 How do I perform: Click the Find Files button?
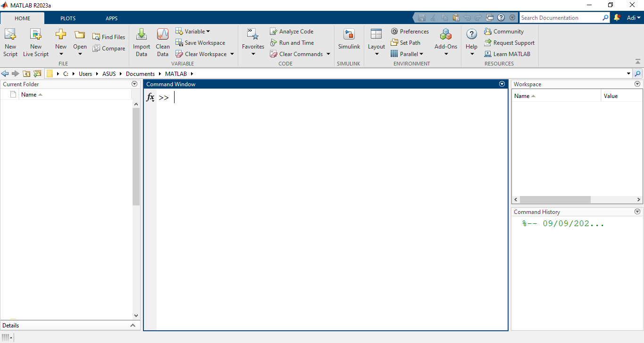(x=109, y=37)
